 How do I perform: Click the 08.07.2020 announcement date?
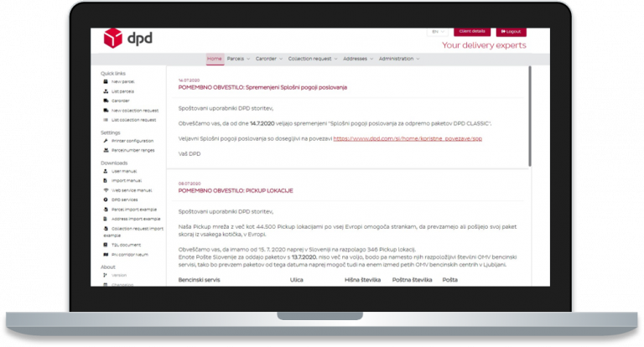[x=190, y=184]
